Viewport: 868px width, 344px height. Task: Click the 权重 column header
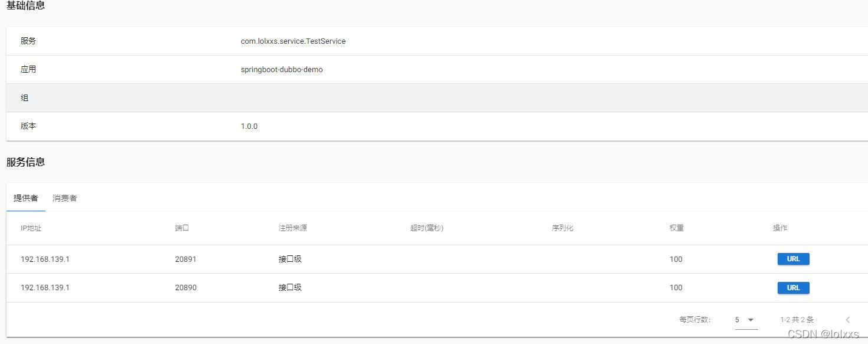point(677,228)
